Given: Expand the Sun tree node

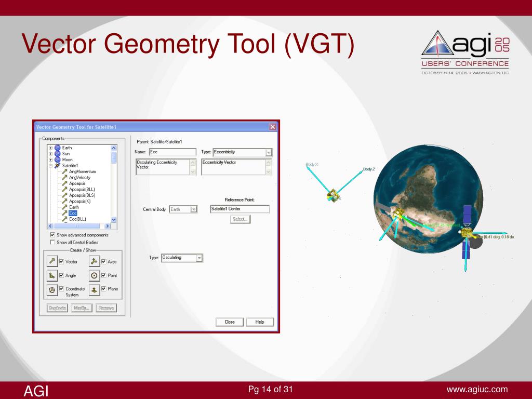Looking at the screenshot, I should [50, 154].
